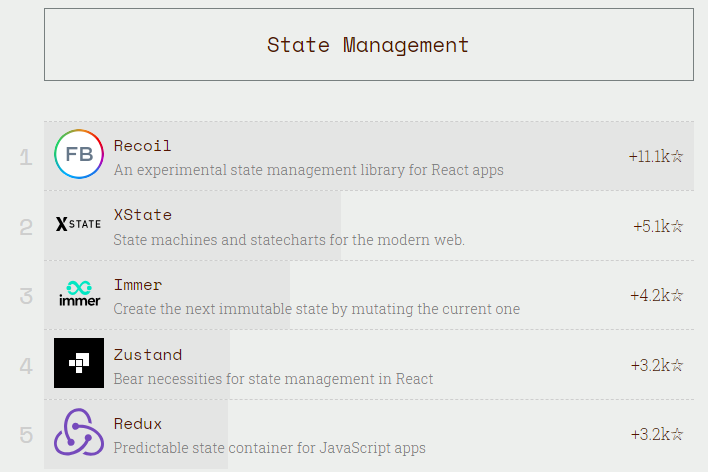Click the XState logo icon
Viewport: 708px width, 472px height.
[79, 224]
